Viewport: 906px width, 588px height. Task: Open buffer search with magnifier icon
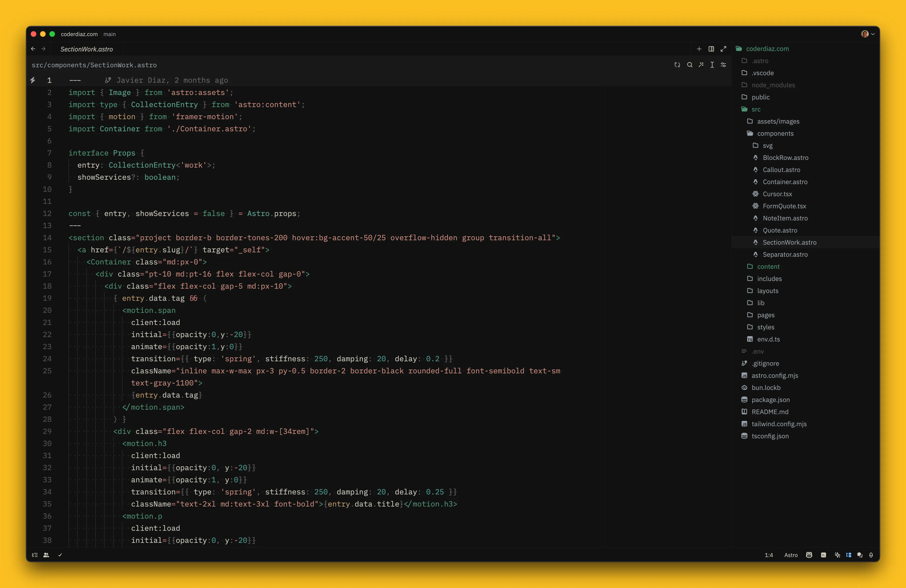[689, 65]
